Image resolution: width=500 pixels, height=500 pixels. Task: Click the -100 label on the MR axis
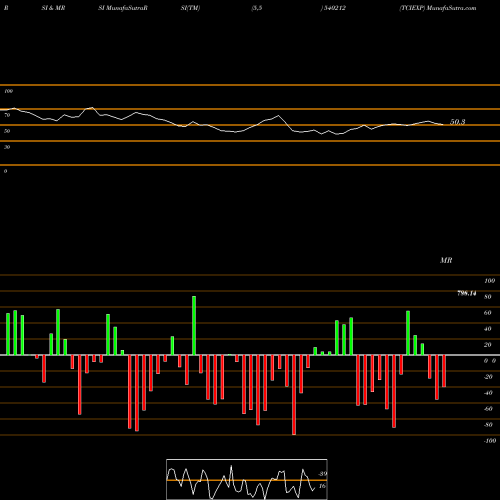(x=490, y=441)
